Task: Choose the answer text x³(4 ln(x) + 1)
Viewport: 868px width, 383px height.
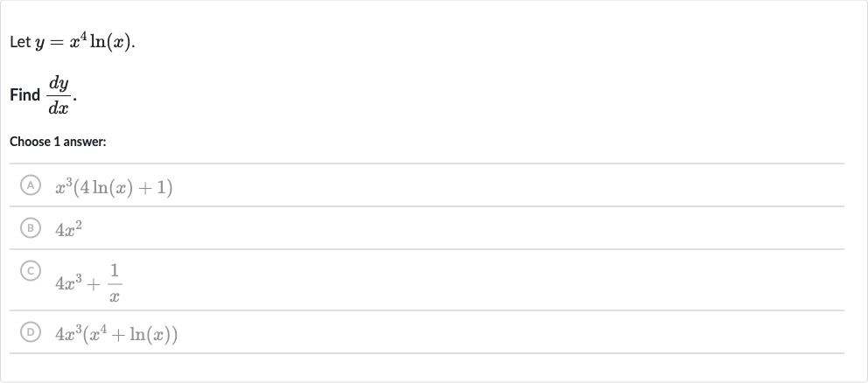Action: [x=114, y=188]
